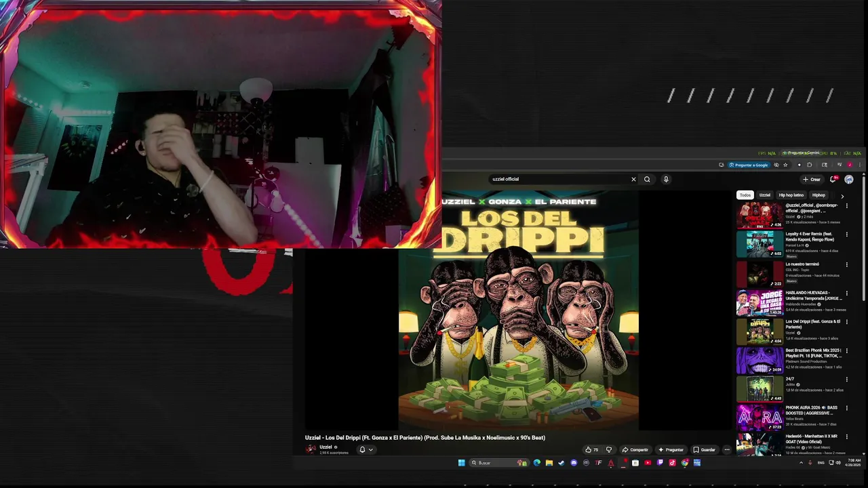Open options for Lo nuestro terminó video
868x488 pixels.
coord(846,264)
